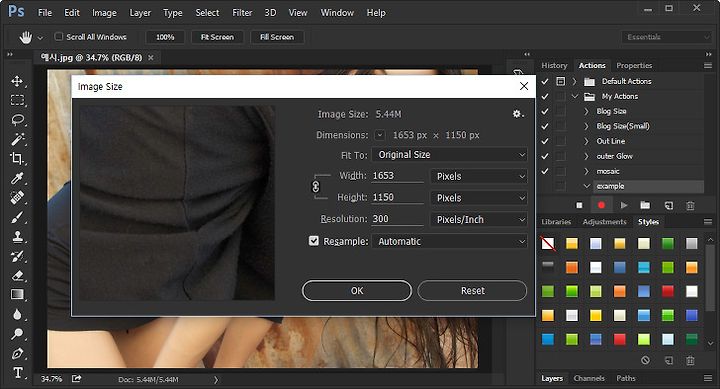Viewport: 720px width, 389px height.
Task: Switch to the History tab
Action: [554, 66]
